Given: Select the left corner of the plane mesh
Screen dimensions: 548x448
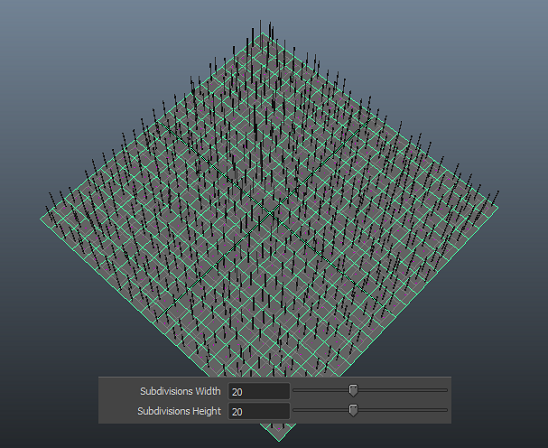Looking at the screenshot, I should (x=41, y=218).
